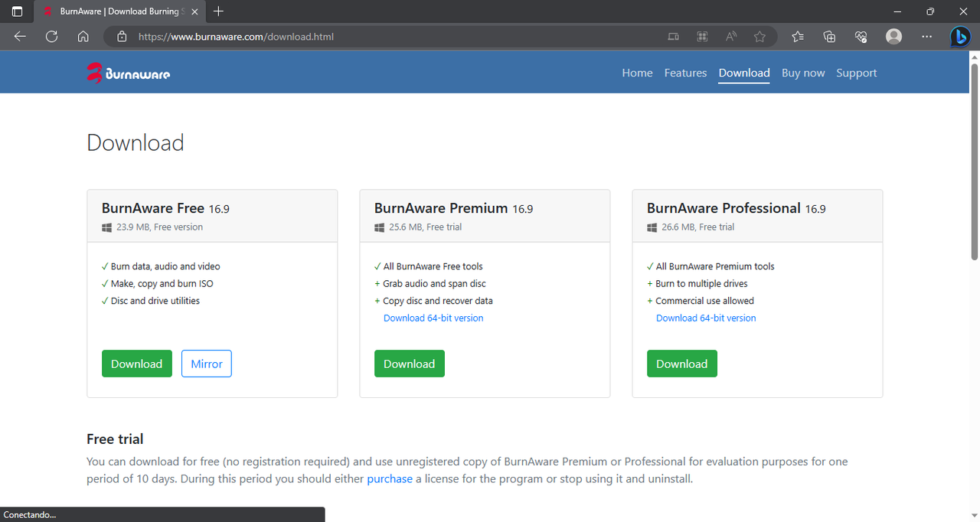This screenshot has height=522, width=980.
Task: Open the Settings and more ellipsis menu
Action: pos(927,36)
